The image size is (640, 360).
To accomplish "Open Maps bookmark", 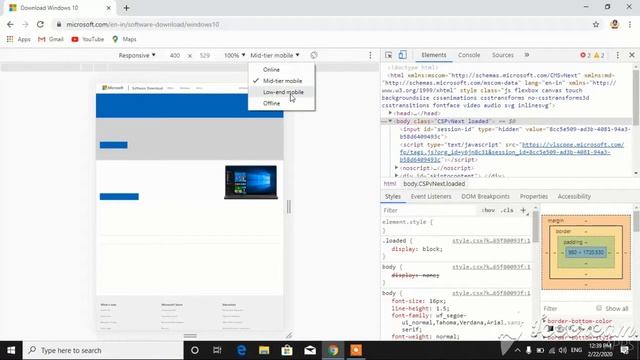I will tap(124, 39).
